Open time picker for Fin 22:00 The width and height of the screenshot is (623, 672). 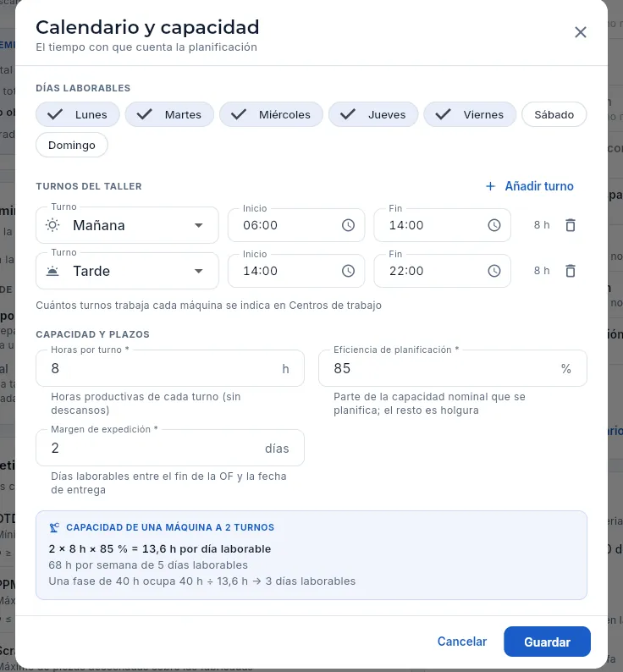click(494, 271)
